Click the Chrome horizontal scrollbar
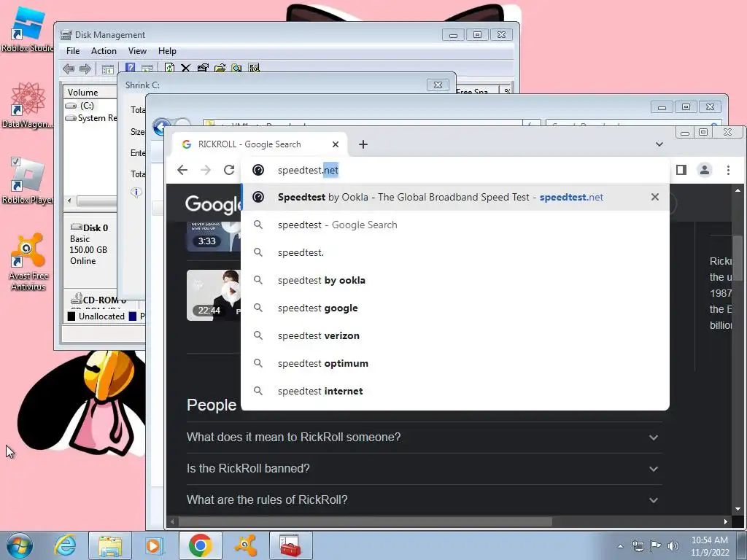Screen dimensions: 747x560 pyautogui.click(x=365, y=522)
